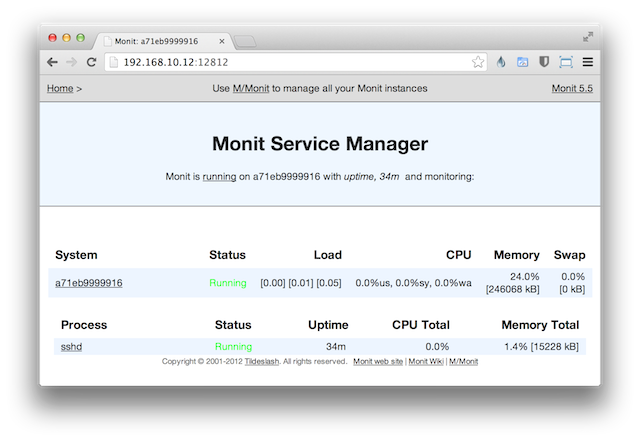The height and width of the screenshot is (441, 640).
Task: Click the blue flame extension icon
Action: (502, 62)
